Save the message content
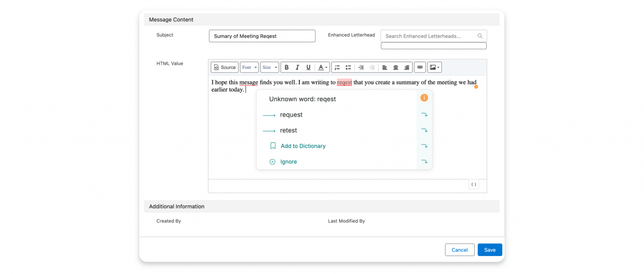Viewport: 644px width, 274px height. 490,250
